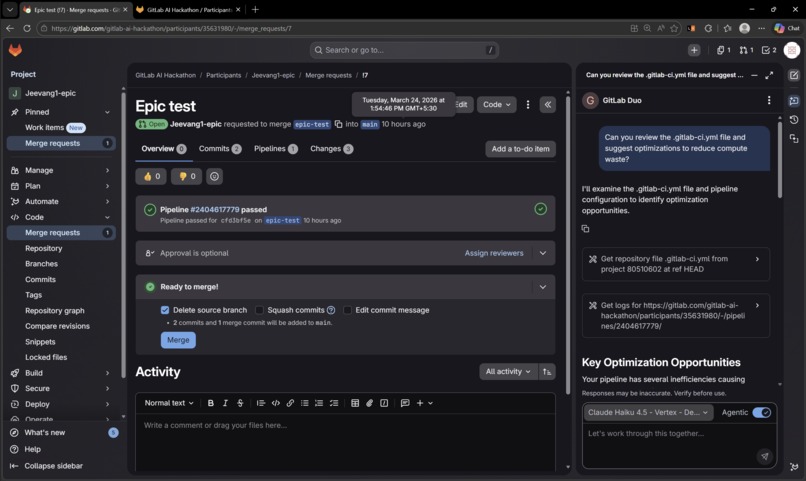Copy Duo response text icon
The height and width of the screenshot is (481, 806).
585,229
